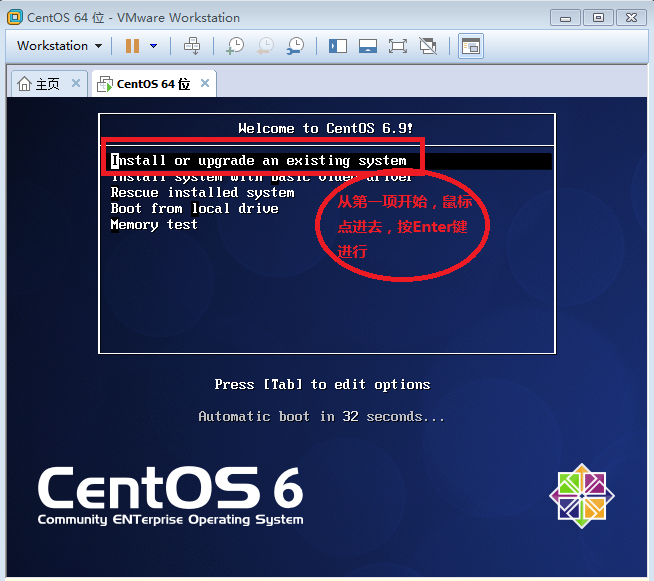The width and height of the screenshot is (654, 581).
Task: Enter full screen mode
Action: pos(398,45)
